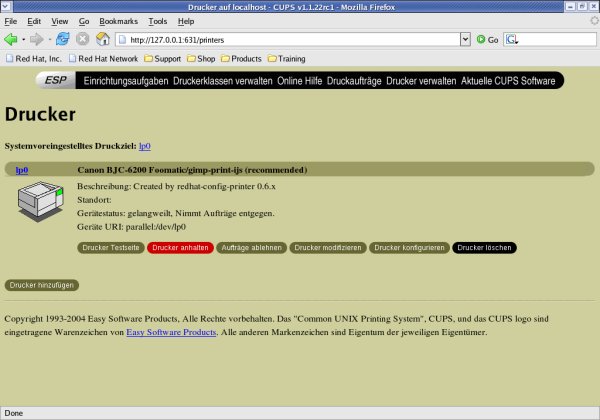Click the address bar URL field

(290, 39)
